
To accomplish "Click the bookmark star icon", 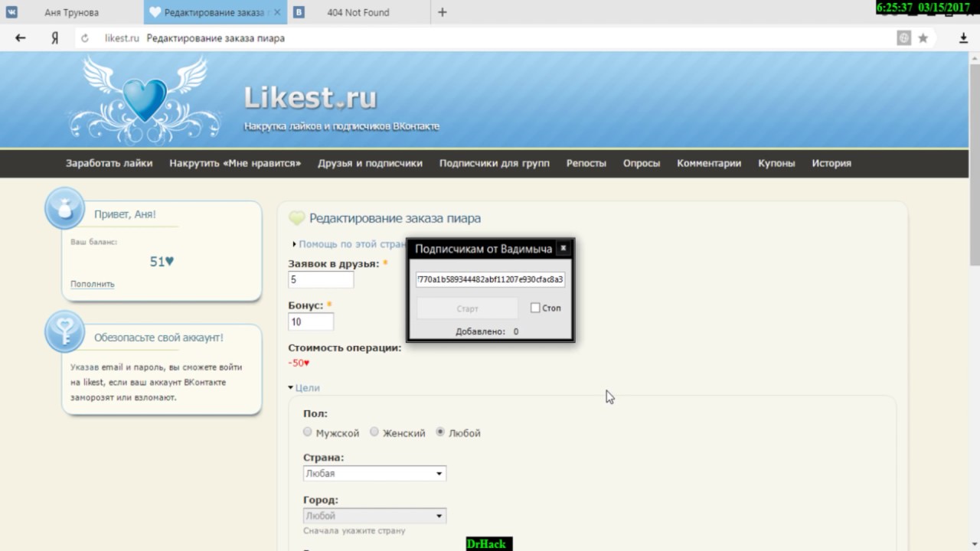I will 923,37.
